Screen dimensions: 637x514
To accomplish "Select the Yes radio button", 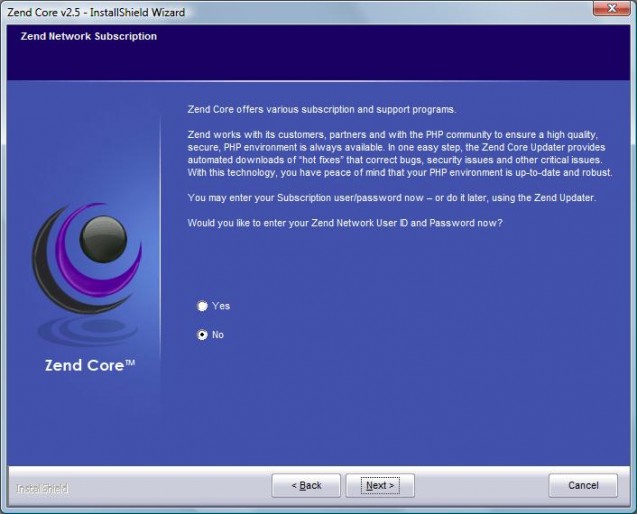I will [202, 306].
